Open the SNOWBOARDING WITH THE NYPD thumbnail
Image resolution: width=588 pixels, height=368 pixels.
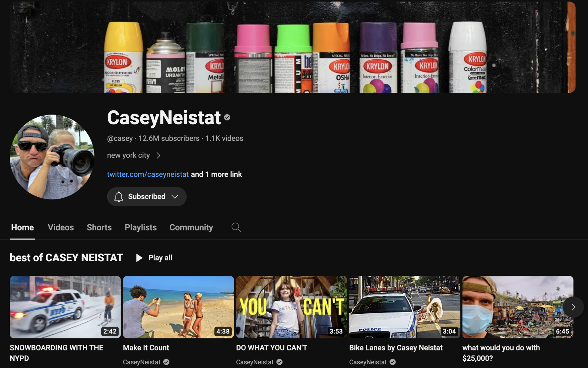click(65, 307)
